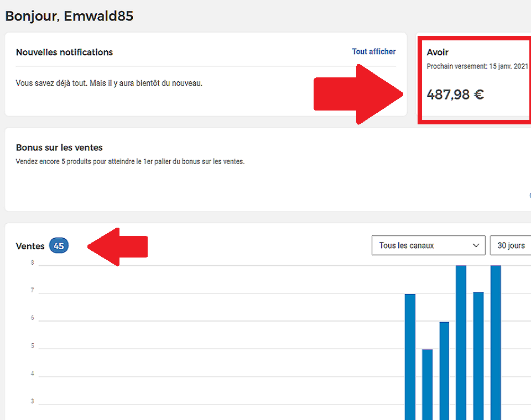Click the shortest sales bar reaching 5
This screenshot has width=531, height=420.
click(x=428, y=385)
